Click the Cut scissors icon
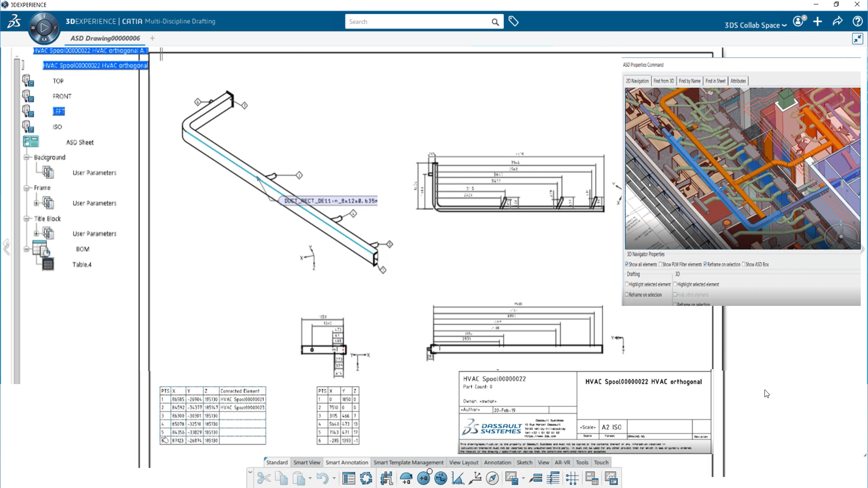Image resolution: width=868 pixels, height=488 pixels. [x=264, y=478]
